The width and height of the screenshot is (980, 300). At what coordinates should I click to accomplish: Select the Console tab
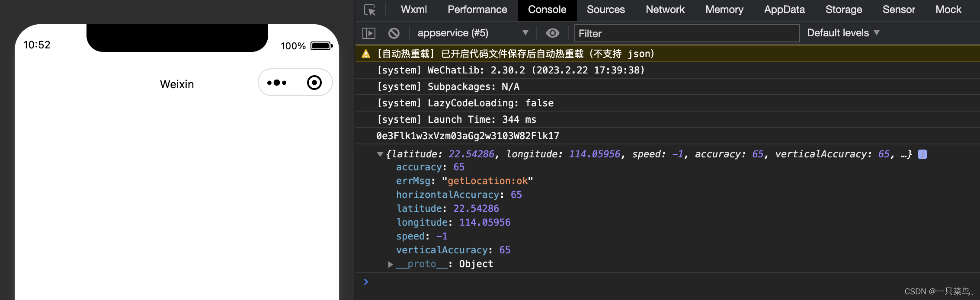click(x=547, y=10)
